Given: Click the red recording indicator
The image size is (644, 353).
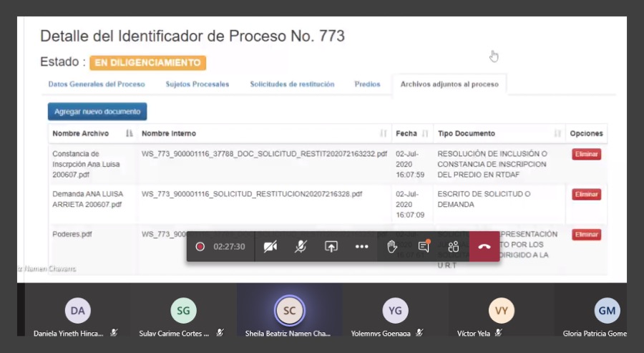Looking at the screenshot, I should [200, 246].
